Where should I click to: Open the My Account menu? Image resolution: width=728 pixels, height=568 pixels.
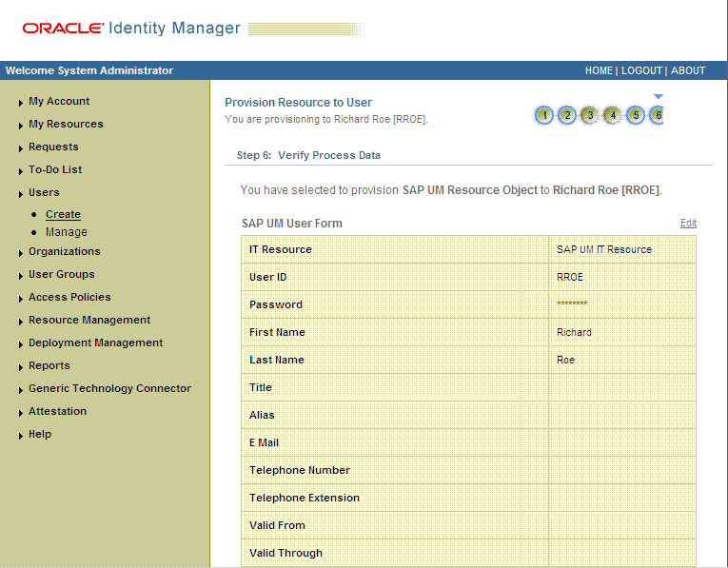59,101
